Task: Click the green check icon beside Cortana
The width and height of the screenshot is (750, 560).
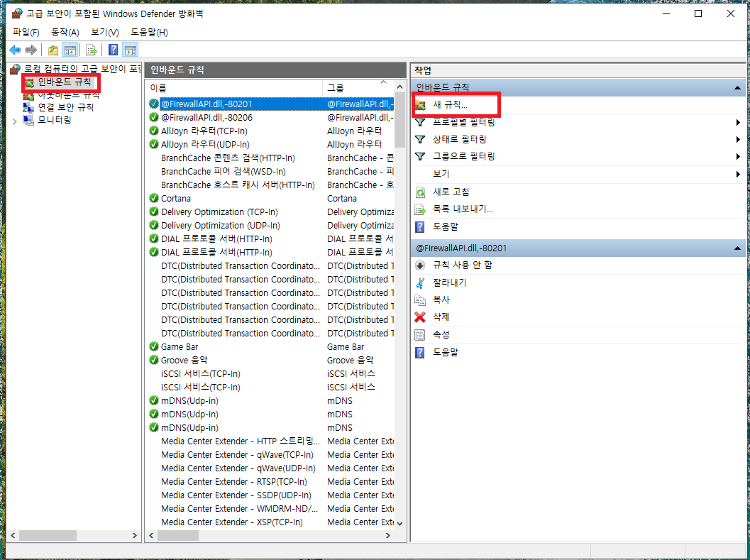Action: coord(154,198)
